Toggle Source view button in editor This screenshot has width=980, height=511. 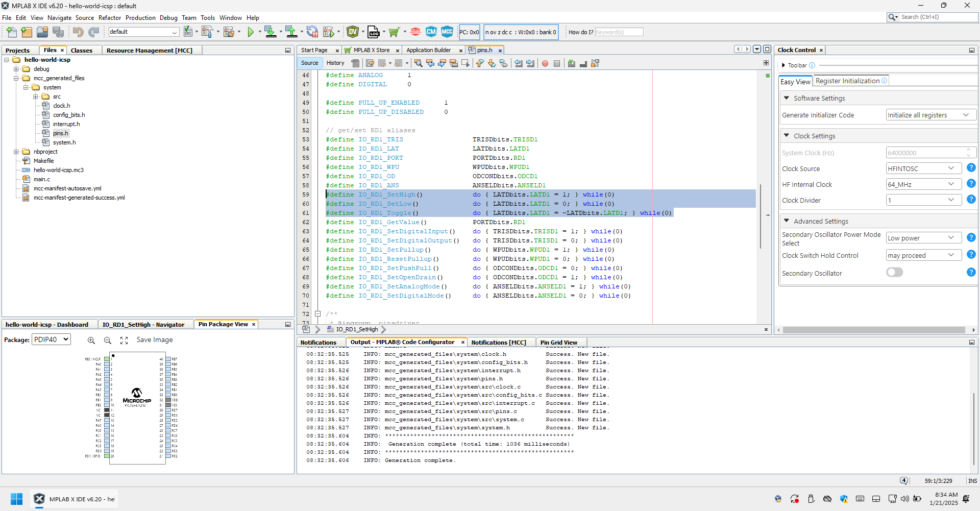click(x=309, y=63)
